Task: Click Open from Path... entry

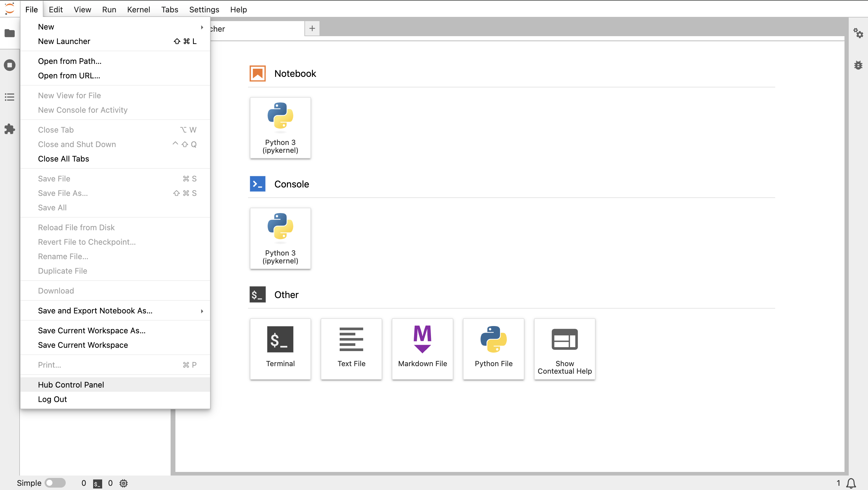Action: point(69,61)
